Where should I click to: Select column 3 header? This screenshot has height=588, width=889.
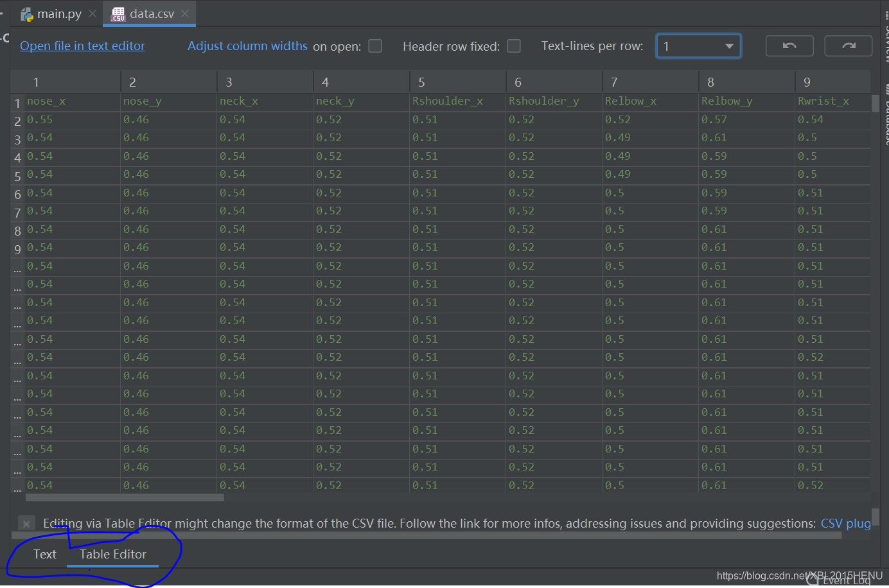(265, 82)
